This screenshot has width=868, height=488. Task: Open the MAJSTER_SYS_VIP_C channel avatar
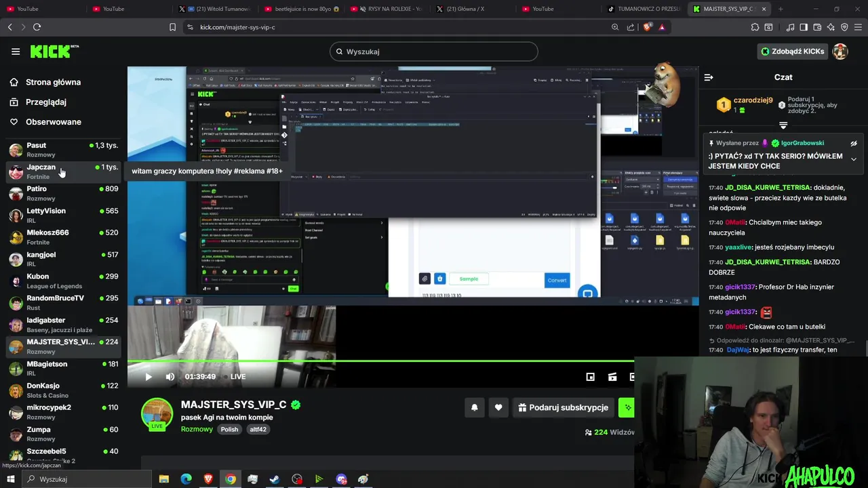157,413
